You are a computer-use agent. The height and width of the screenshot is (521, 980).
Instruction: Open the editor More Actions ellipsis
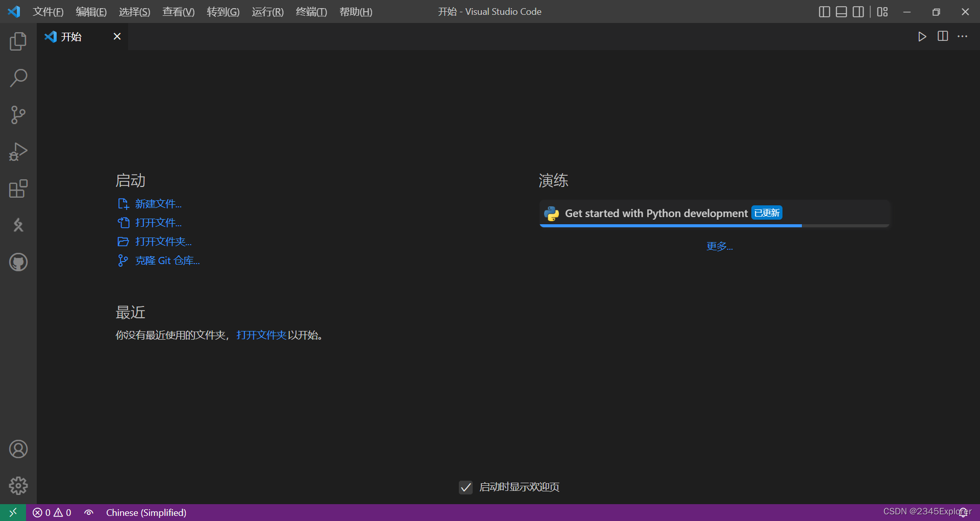[962, 36]
